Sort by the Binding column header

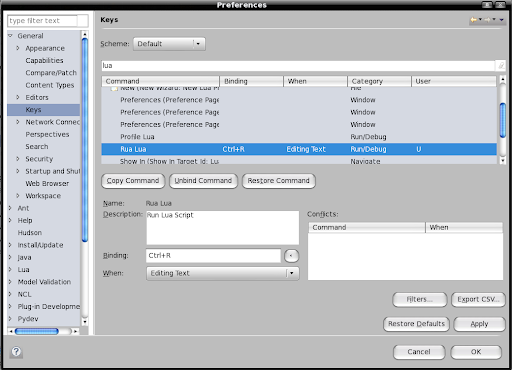[252, 81]
